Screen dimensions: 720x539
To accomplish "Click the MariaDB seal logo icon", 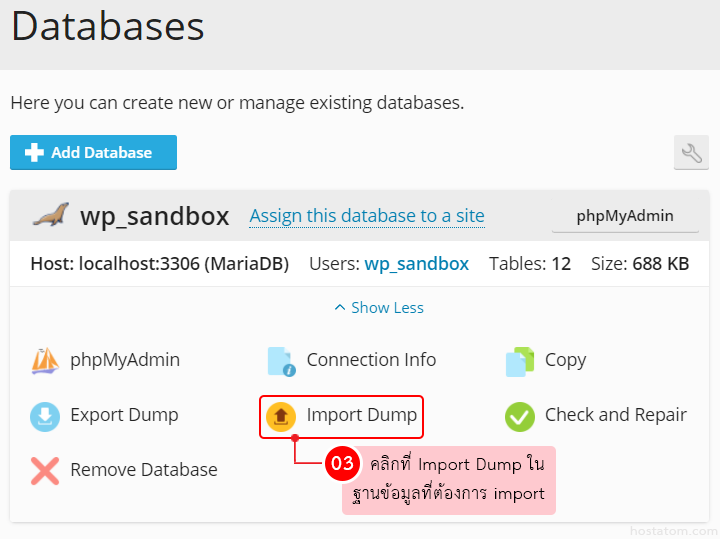I will (x=50, y=215).
